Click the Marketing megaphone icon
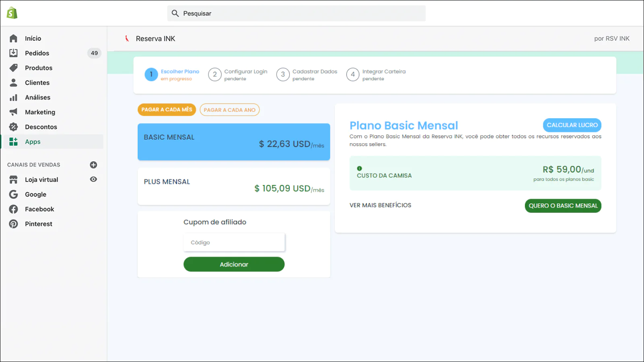Screen dimensions: 644x362 (13, 112)
